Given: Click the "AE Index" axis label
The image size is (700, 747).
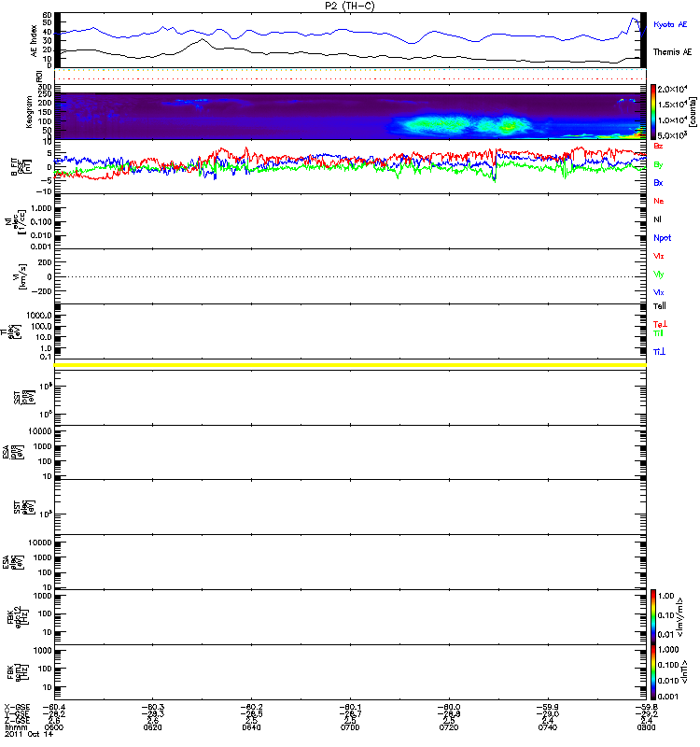Looking at the screenshot, I should click(x=34, y=41).
